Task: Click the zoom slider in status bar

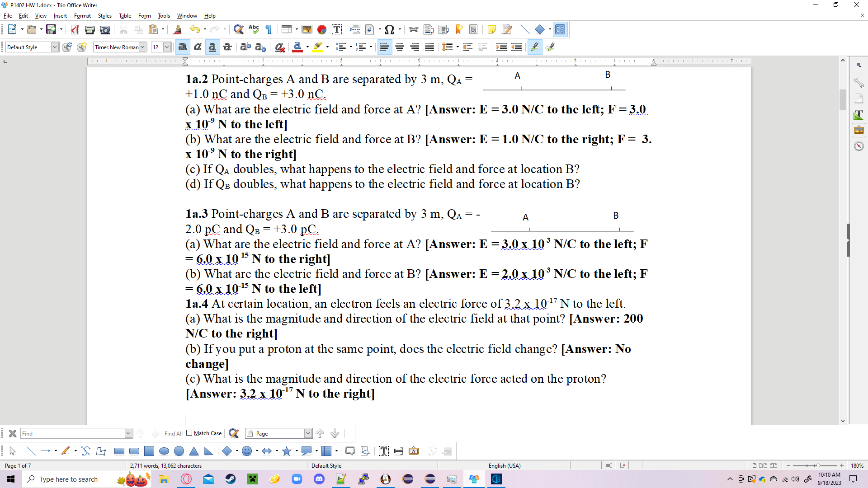Action: point(817,465)
